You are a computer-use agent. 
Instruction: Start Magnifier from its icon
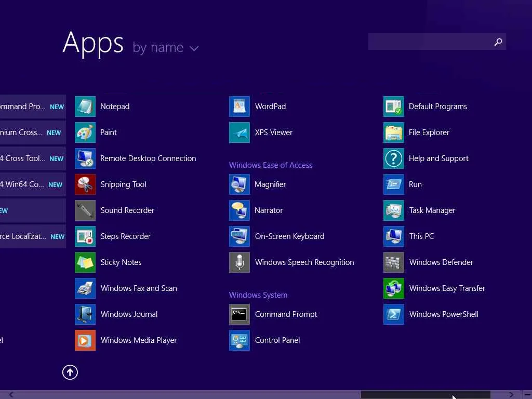point(239,184)
